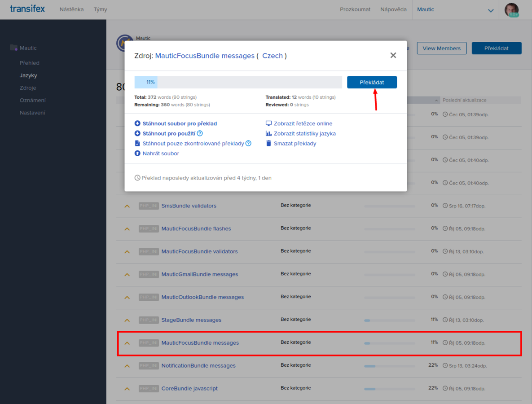
Task: Click the Stáhnout soubor pro překlad download icon
Action: click(137, 123)
